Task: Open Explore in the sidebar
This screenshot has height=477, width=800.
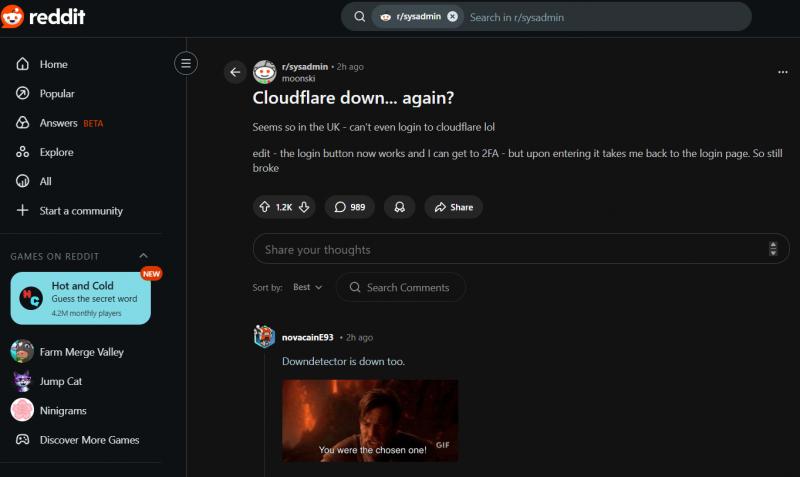Action: point(56,152)
